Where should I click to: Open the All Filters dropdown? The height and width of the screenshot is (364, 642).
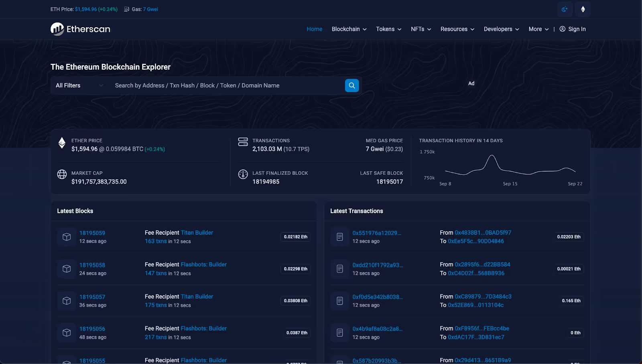coord(79,85)
